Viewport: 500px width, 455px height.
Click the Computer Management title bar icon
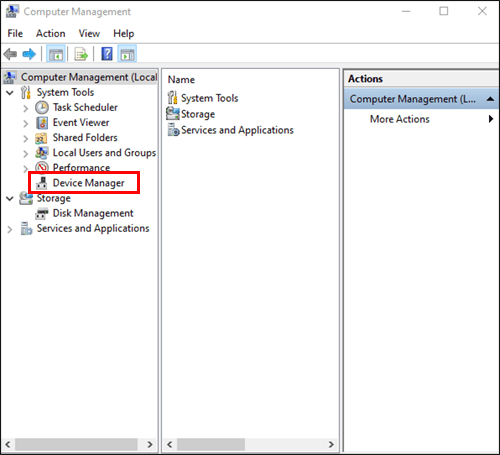12,11
